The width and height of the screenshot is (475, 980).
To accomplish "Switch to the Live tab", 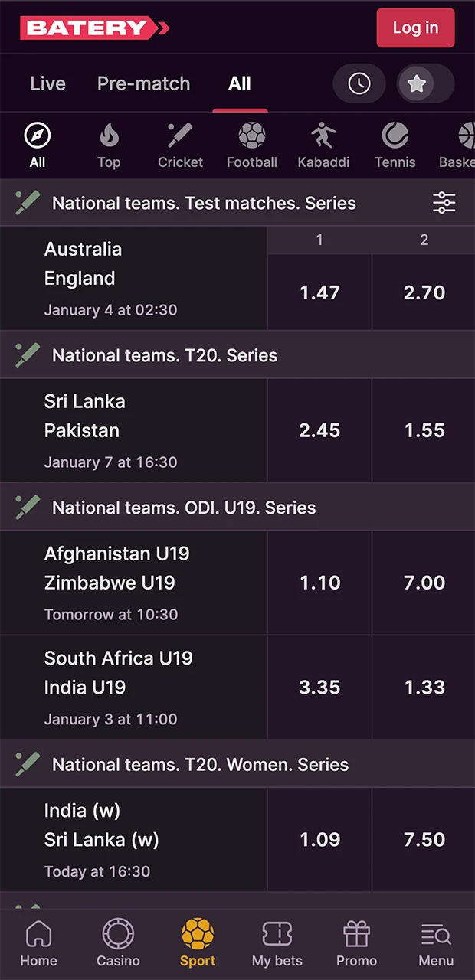I will pos(47,83).
